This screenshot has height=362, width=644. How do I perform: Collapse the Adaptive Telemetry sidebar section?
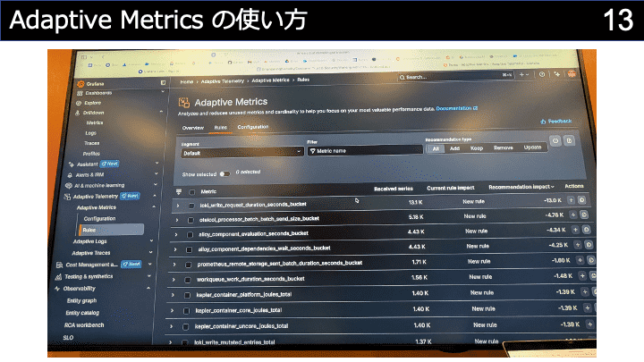point(155,195)
